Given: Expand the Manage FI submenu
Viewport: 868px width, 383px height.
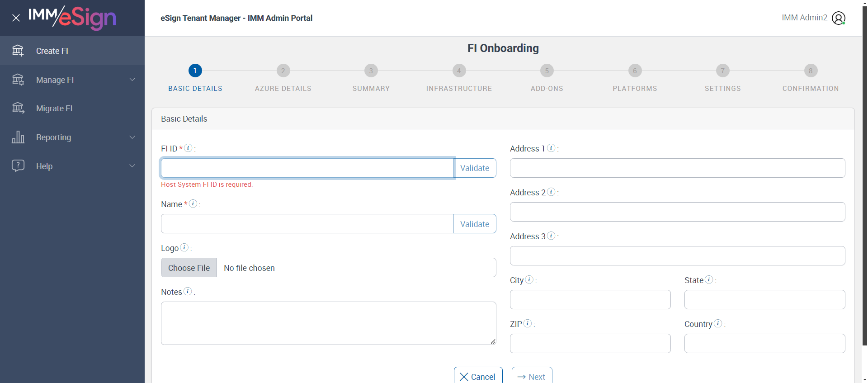Looking at the screenshot, I should point(132,80).
